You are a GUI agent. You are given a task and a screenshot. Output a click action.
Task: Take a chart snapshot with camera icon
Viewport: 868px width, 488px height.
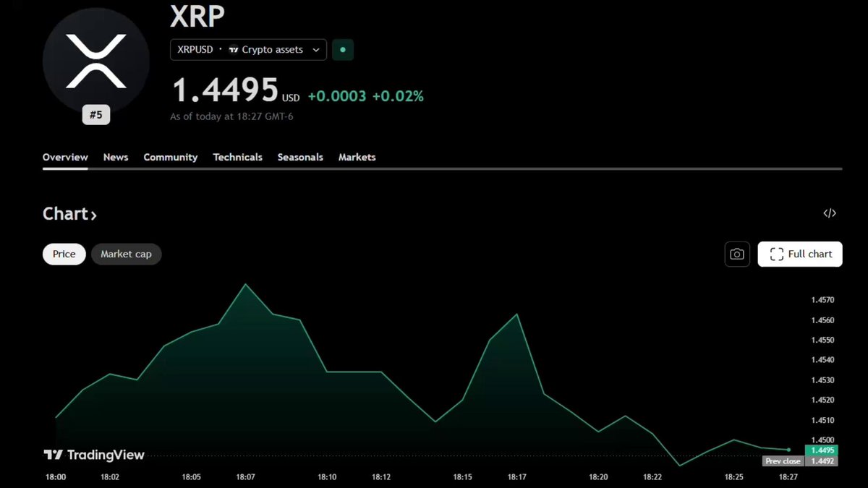[737, 254]
